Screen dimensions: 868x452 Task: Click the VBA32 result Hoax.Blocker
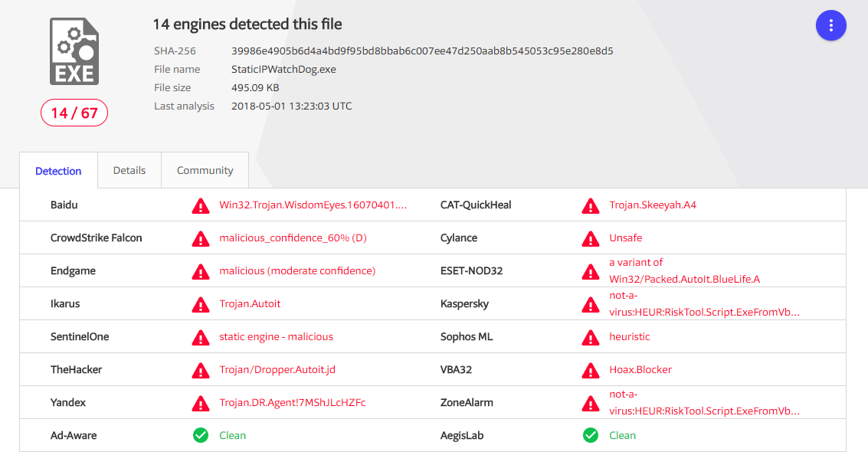[640, 369]
